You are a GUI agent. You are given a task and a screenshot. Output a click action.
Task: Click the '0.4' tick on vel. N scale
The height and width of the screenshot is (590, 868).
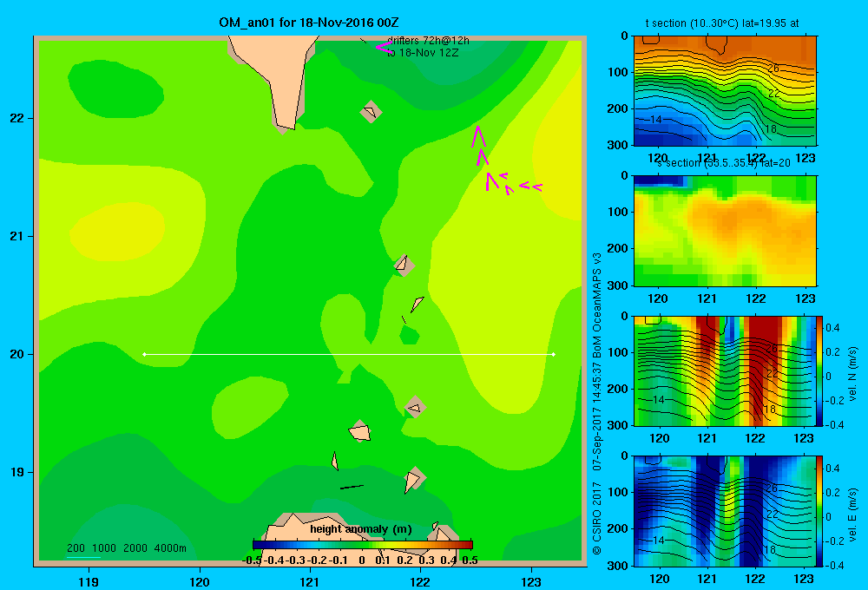click(832, 328)
